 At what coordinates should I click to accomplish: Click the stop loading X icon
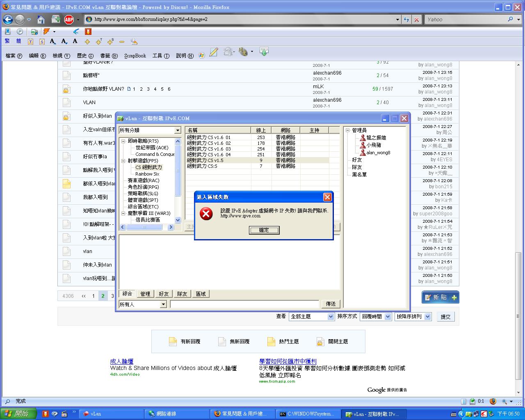pyautogui.click(x=417, y=19)
